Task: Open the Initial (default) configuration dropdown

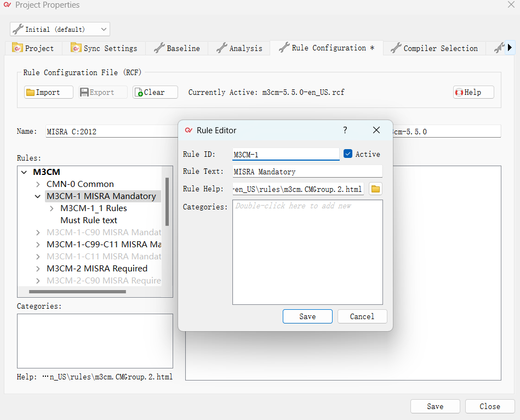Action: [x=60, y=29]
